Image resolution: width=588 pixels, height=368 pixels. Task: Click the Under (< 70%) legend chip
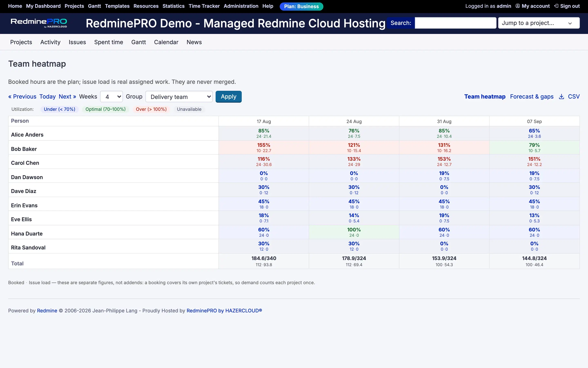(60, 109)
